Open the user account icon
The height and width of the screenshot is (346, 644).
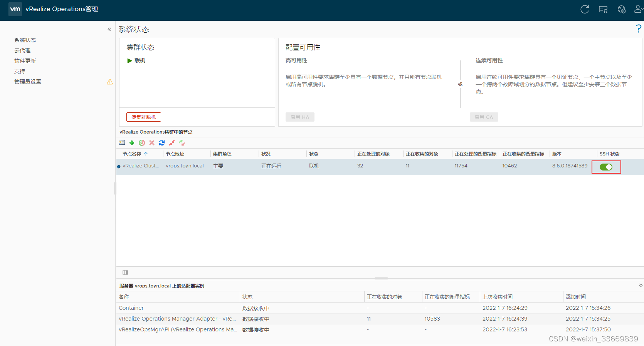(638, 9)
